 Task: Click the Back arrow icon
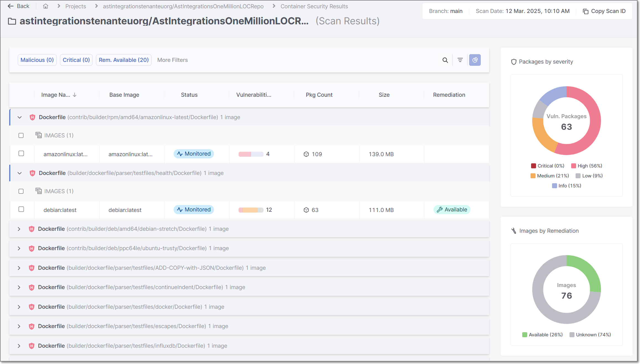point(11,6)
